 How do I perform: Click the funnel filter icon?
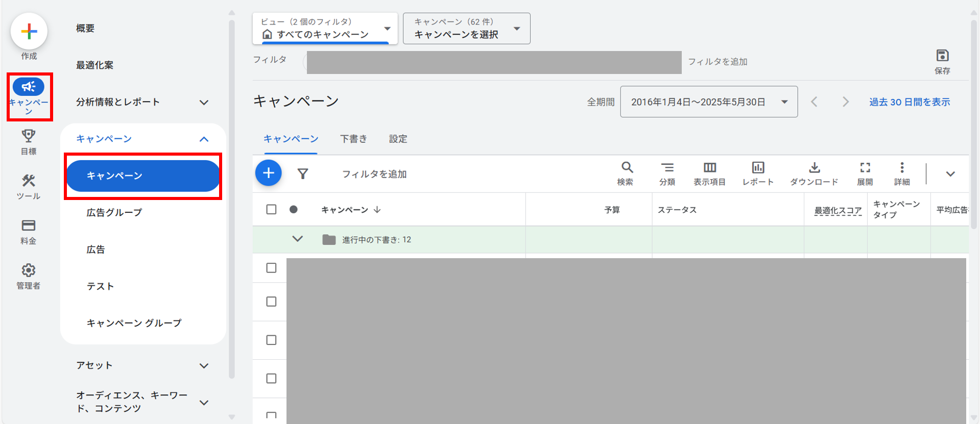tap(303, 174)
